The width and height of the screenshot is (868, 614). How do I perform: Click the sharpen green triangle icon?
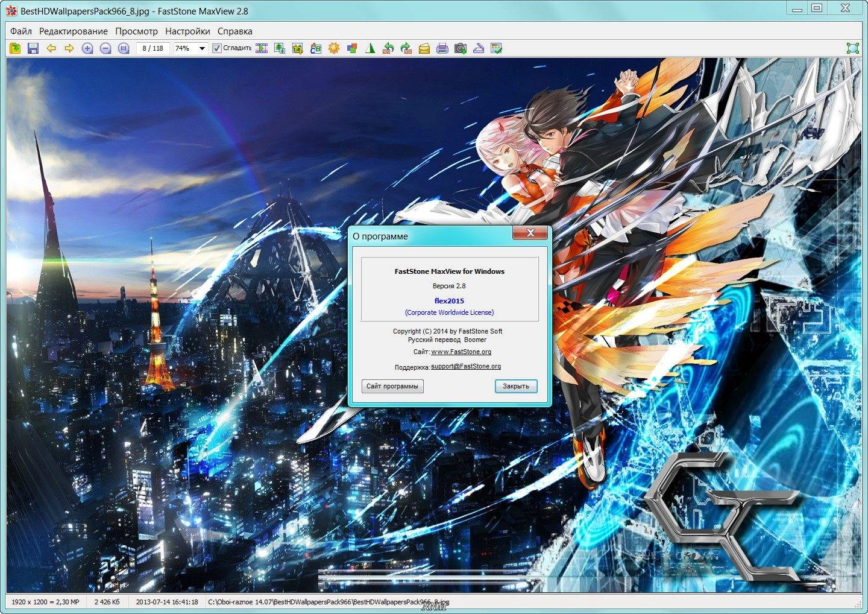pos(370,48)
